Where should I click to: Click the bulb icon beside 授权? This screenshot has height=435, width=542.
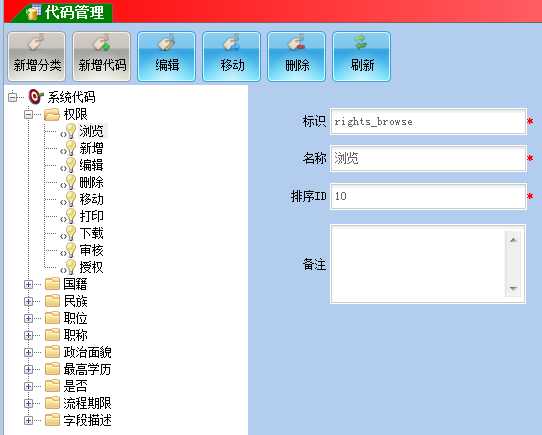(x=71, y=267)
